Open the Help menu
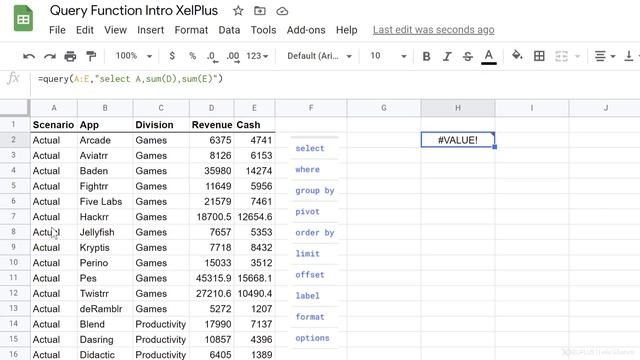The width and height of the screenshot is (640, 360). (347, 30)
